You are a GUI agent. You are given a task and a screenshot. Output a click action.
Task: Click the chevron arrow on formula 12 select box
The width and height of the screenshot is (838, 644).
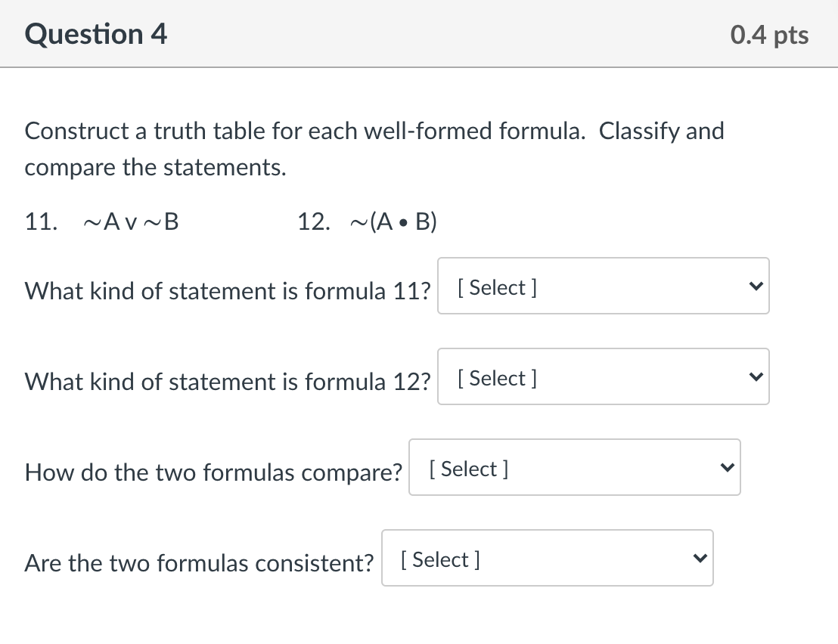point(753,377)
